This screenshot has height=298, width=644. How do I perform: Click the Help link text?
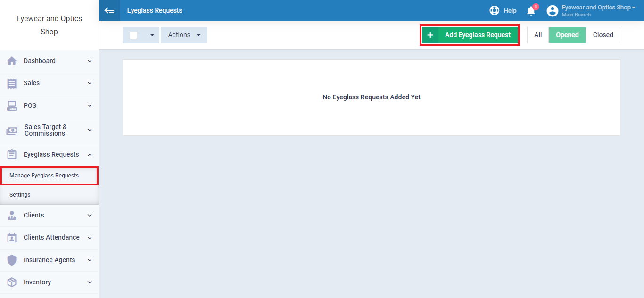click(x=510, y=10)
